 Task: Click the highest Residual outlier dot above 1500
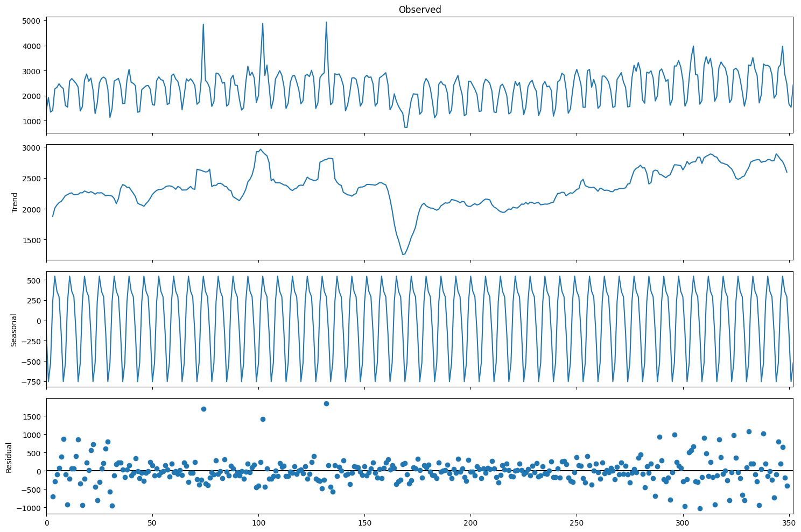point(326,403)
